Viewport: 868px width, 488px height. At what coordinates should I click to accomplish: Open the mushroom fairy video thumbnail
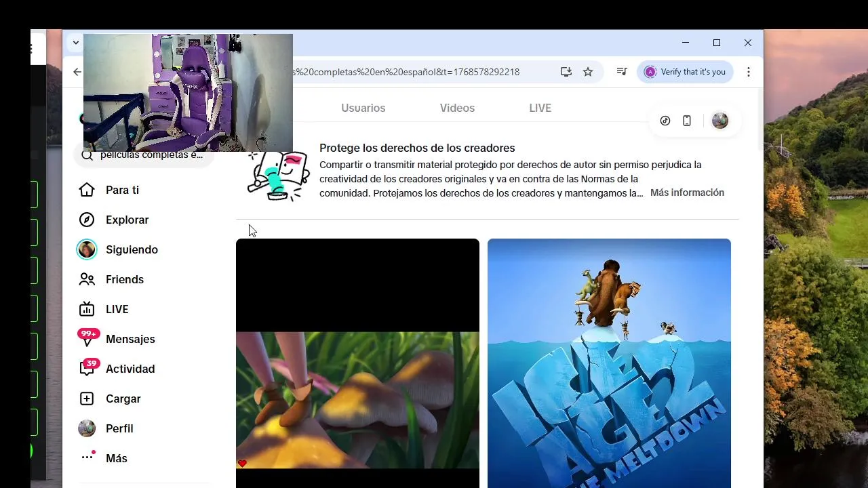tap(357, 363)
